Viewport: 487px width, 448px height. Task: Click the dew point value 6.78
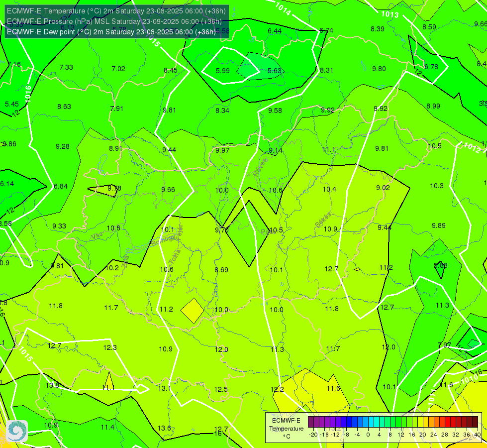431,67
